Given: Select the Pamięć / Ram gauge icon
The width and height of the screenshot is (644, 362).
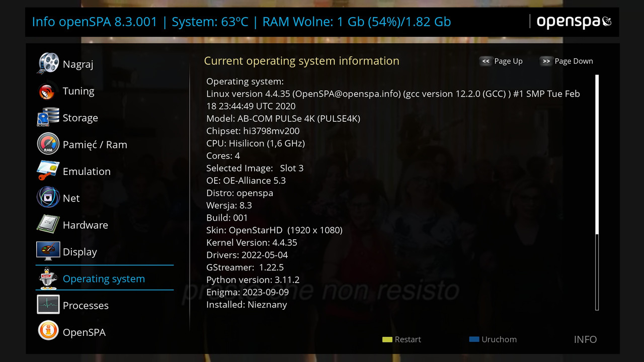Looking at the screenshot, I should [x=48, y=144].
